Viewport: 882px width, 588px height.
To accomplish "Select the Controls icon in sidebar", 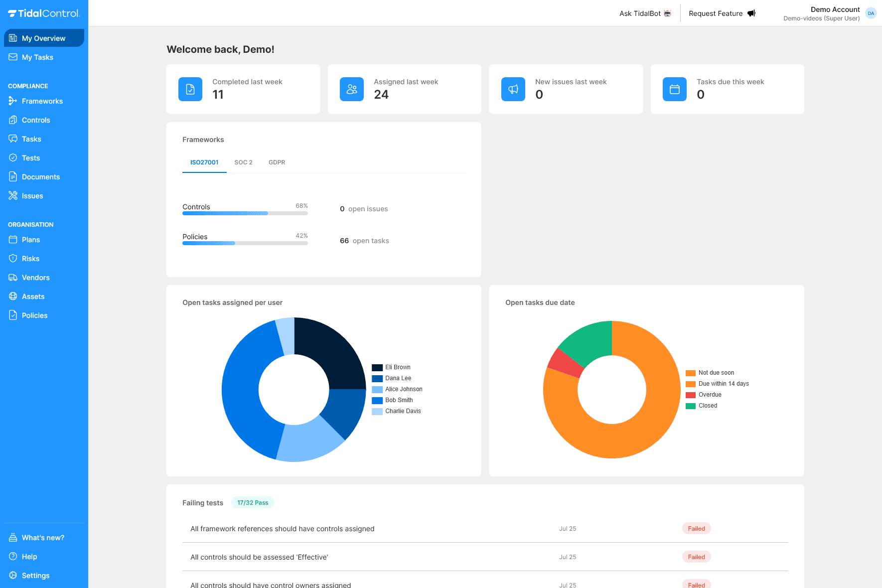I will pyautogui.click(x=13, y=120).
